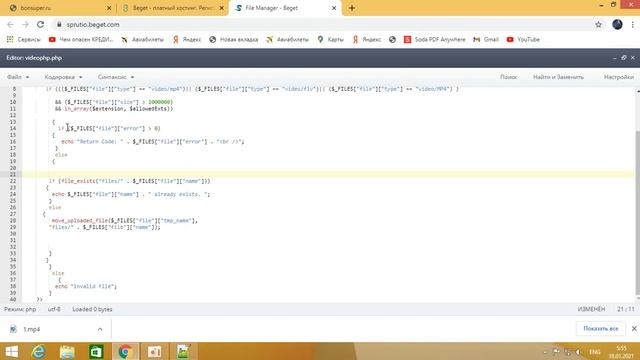This screenshot has width=640, height=360.
Task: Click Поиск in editor toolbar
Action: point(509,77)
